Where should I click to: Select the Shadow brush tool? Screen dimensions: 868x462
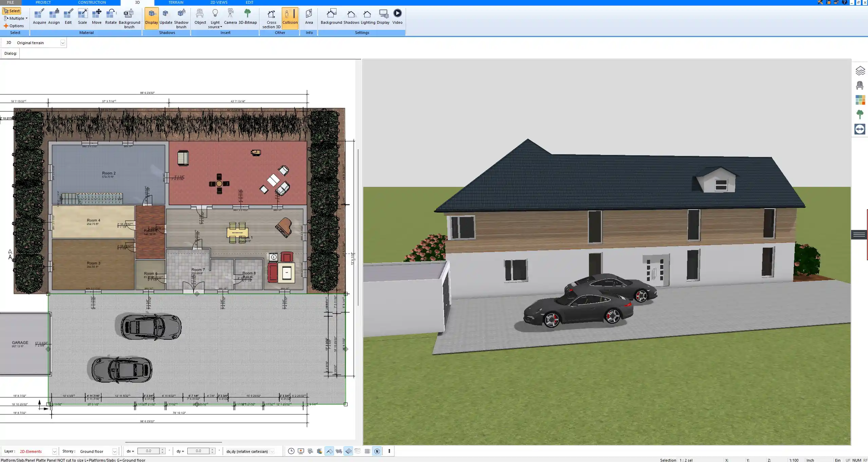(x=181, y=19)
